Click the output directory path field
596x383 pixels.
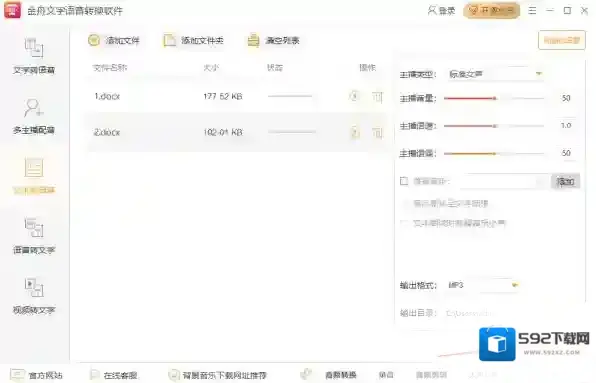point(471,313)
